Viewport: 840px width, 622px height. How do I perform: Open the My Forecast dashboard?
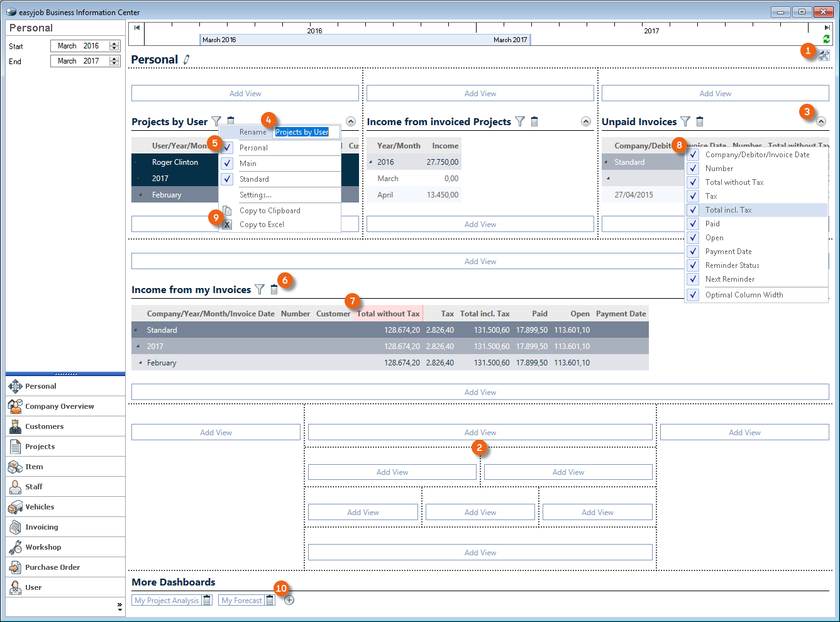pos(241,601)
